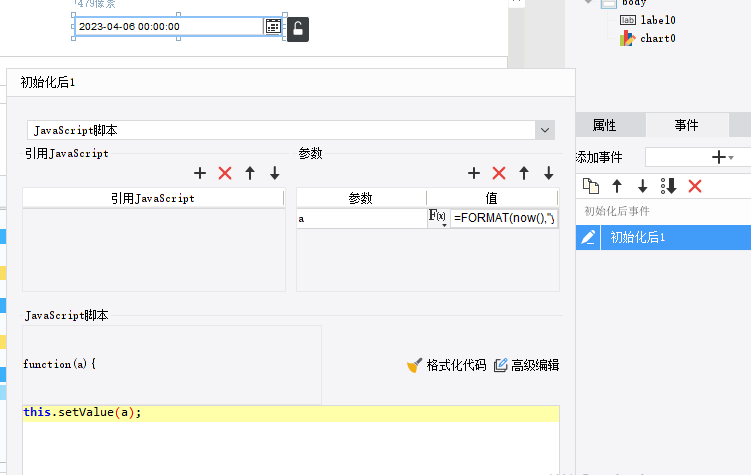
Task: Select label0 in component tree
Action: point(648,20)
